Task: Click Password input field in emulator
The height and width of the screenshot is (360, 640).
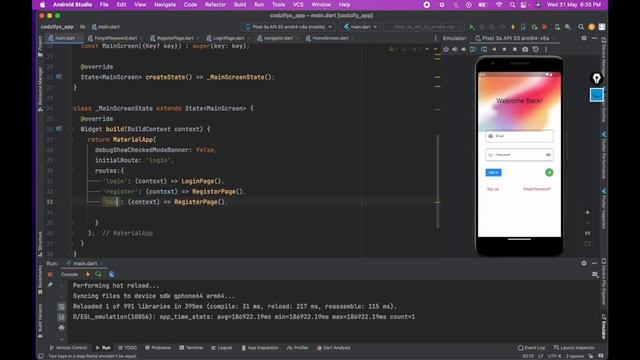Action: [x=519, y=155]
